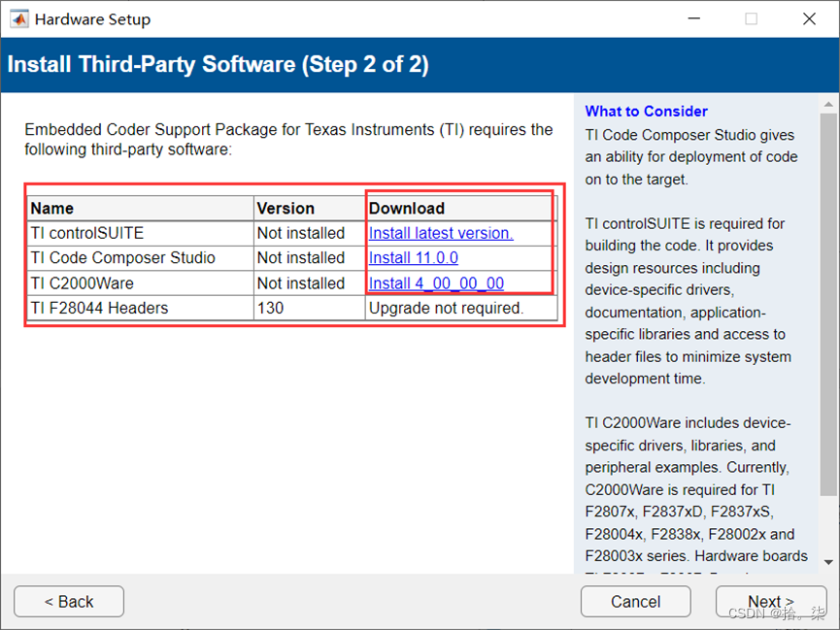Click Not installed in Code Composer Studio row
This screenshot has height=630, width=840.
coord(309,257)
